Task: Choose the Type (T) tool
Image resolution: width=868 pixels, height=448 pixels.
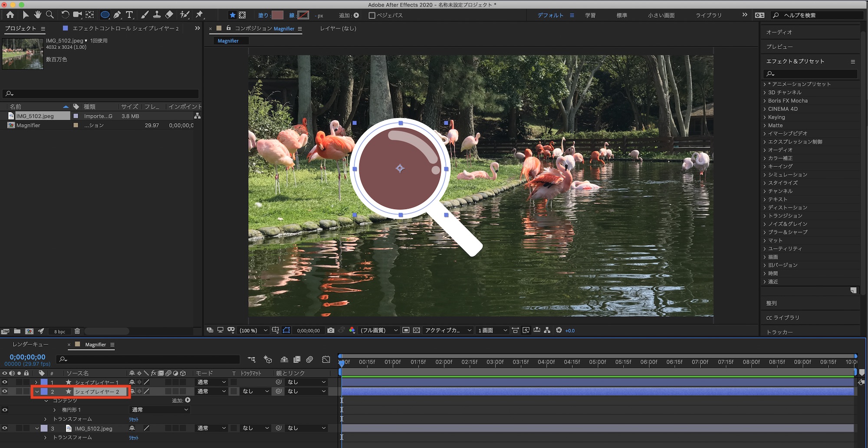Action: [129, 15]
